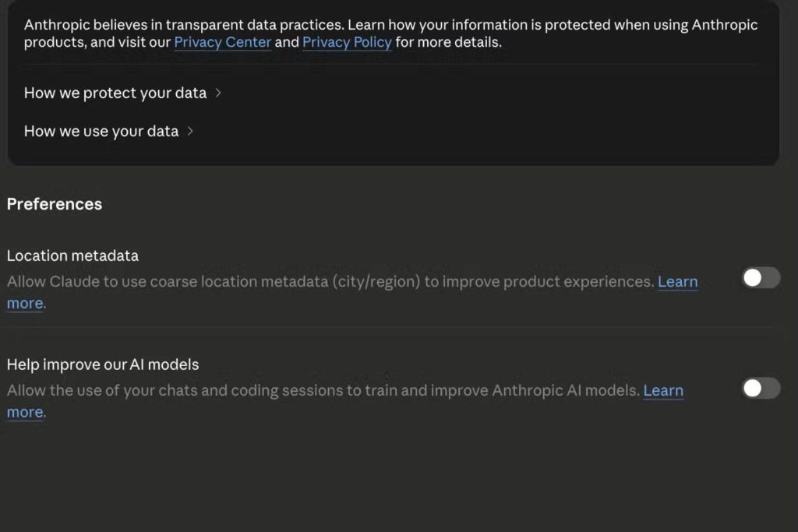Image resolution: width=798 pixels, height=532 pixels.
Task: Click the 'Anthropic believes in transparent data practices' paragraph
Action: [x=391, y=33]
